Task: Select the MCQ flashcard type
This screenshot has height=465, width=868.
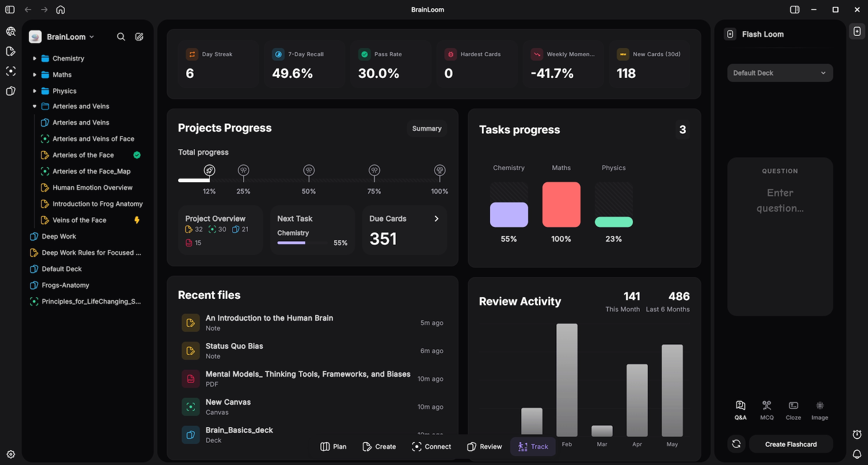Action: [767, 410]
